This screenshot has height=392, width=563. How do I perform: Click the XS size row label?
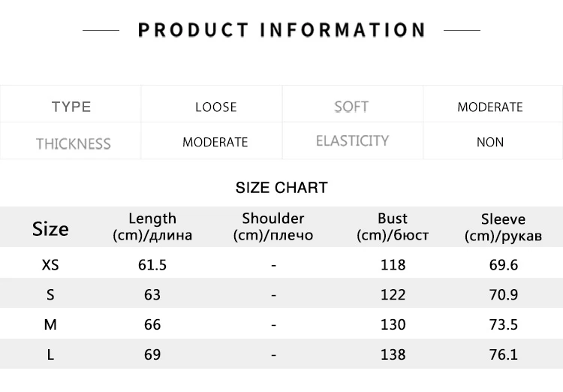pos(50,264)
